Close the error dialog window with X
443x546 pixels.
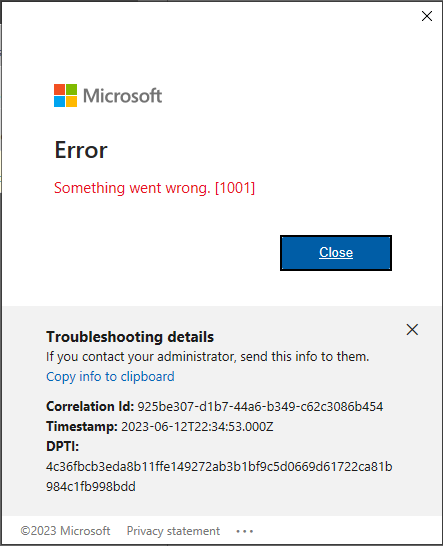coord(427,16)
